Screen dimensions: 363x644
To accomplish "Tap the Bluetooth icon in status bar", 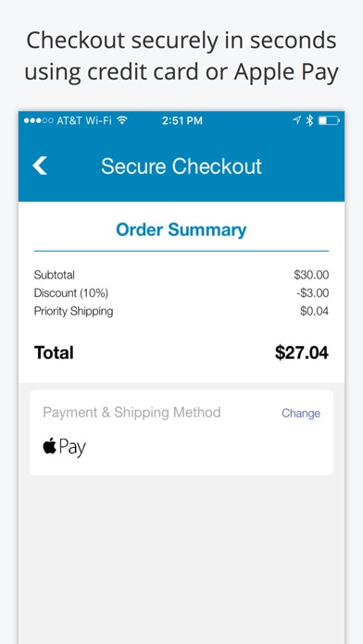I will pos(309,120).
